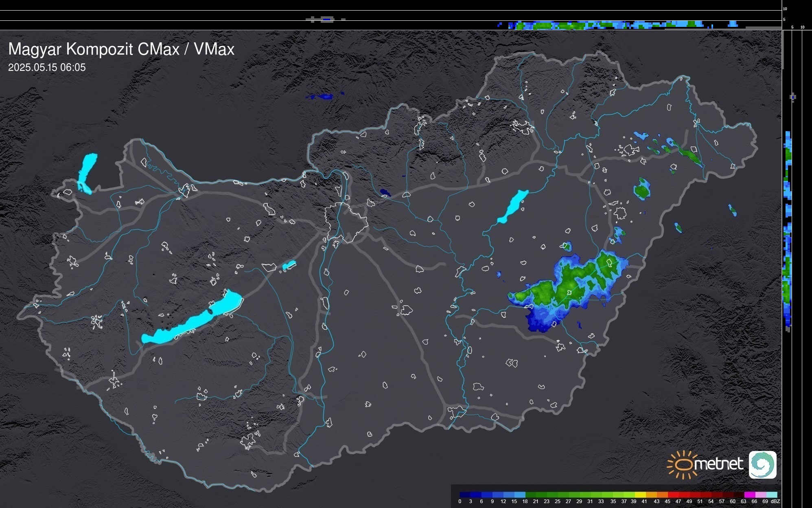Click the Budapest city outline

(346, 222)
